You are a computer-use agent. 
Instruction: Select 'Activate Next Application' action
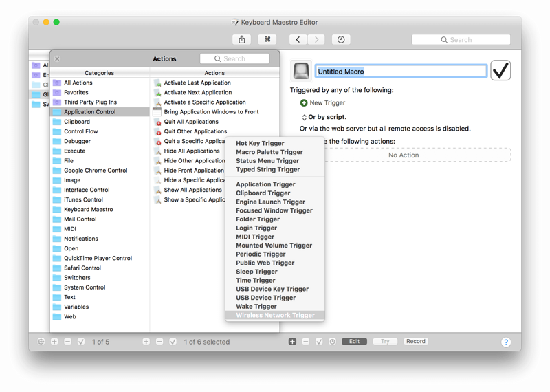(215, 93)
